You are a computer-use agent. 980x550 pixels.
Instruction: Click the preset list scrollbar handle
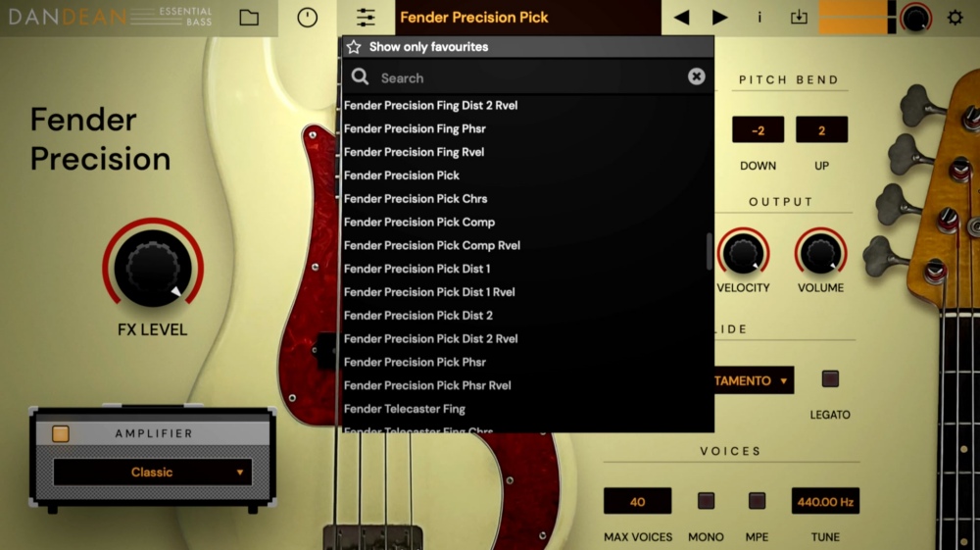[710, 251]
